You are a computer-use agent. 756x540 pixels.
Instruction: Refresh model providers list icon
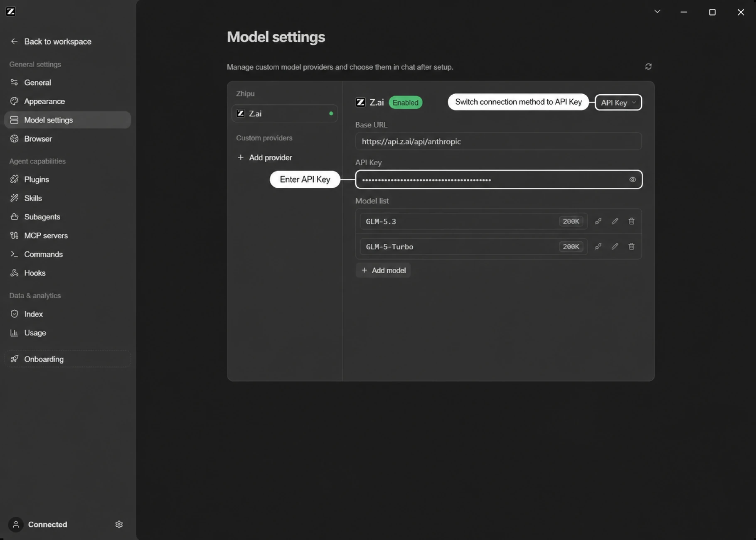(x=648, y=66)
